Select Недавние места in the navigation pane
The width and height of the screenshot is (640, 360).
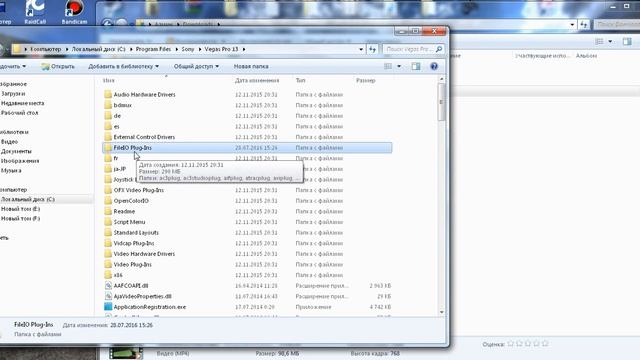tap(22, 103)
